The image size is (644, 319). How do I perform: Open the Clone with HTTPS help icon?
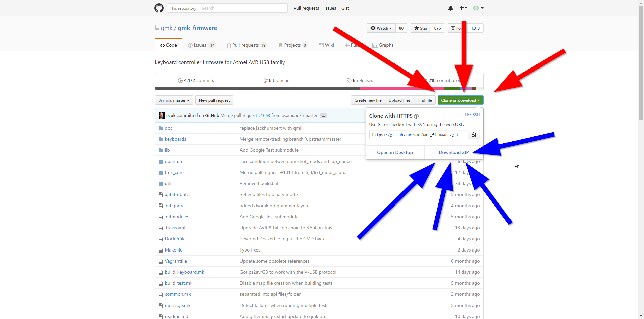click(416, 116)
